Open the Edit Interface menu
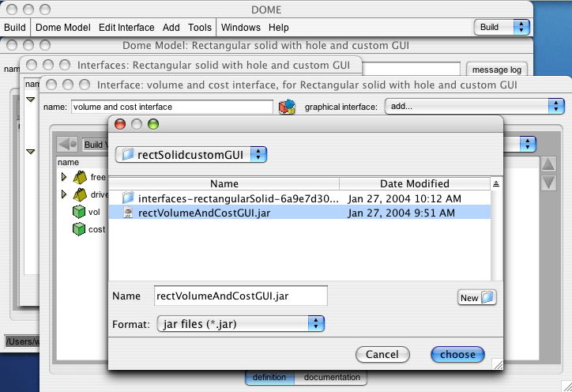The width and height of the screenshot is (572, 392). tap(126, 28)
